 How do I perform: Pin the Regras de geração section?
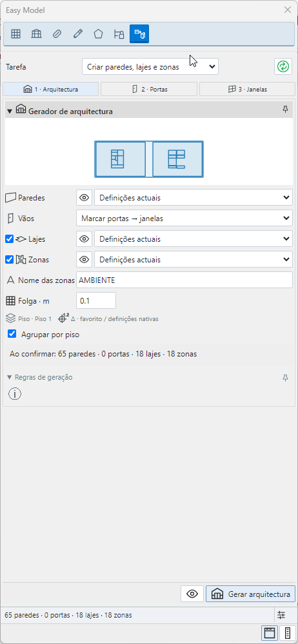(x=285, y=378)
